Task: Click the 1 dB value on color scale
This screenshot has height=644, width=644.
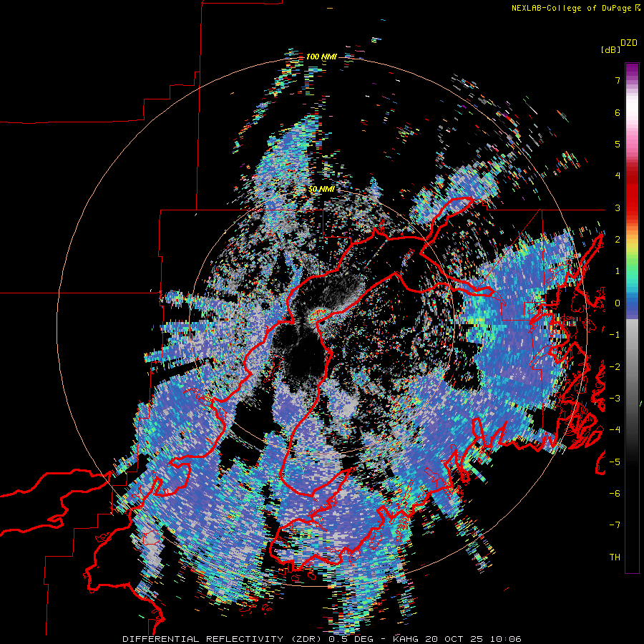Action: (618, 271)
